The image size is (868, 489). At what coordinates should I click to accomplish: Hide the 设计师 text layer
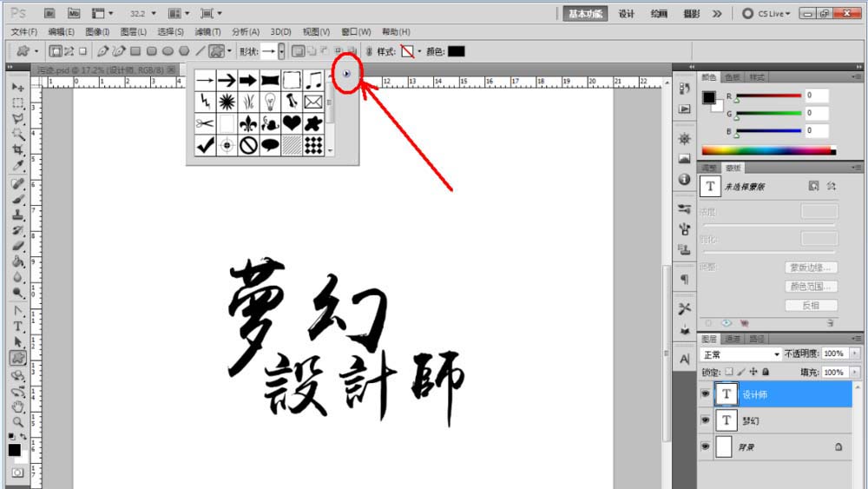[x=705, y=393]
